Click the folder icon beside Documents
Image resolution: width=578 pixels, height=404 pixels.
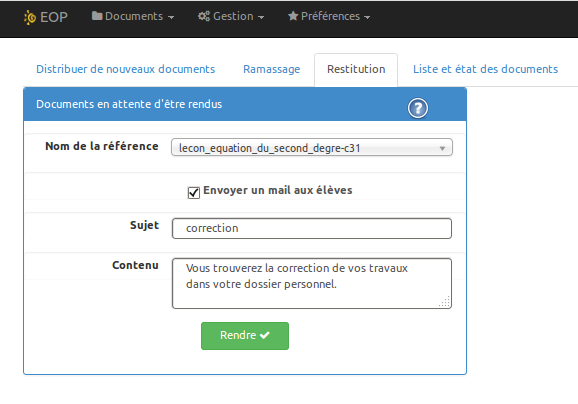97,16
